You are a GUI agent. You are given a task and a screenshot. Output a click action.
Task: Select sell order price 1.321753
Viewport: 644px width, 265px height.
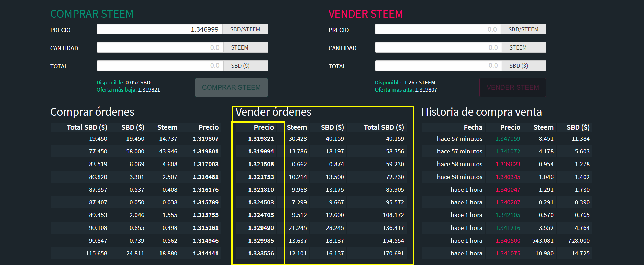261,177
